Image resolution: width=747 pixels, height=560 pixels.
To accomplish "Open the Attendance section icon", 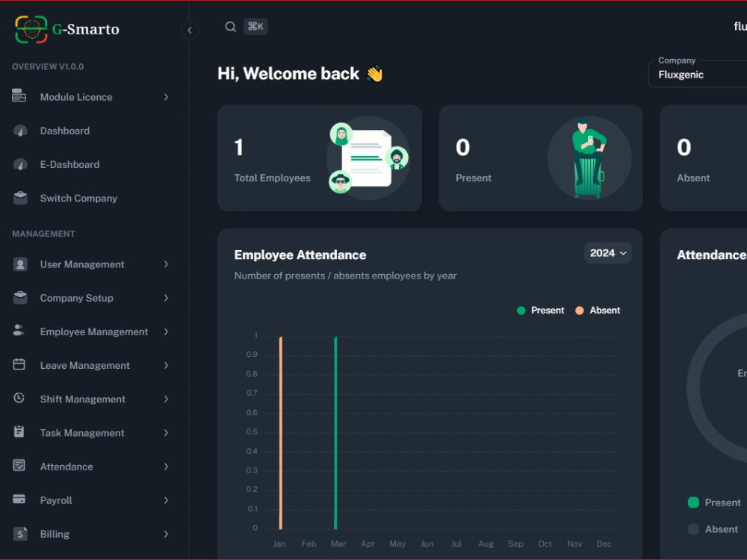I will coord(20,466).
